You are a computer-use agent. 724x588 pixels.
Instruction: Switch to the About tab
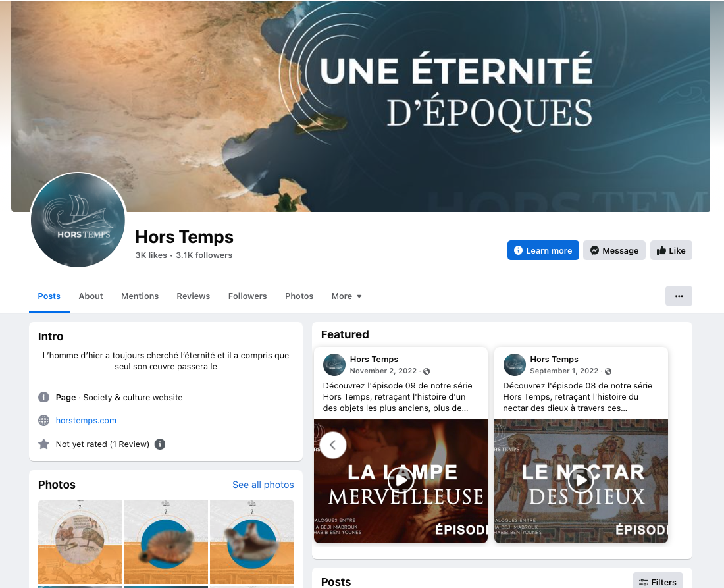91,296
